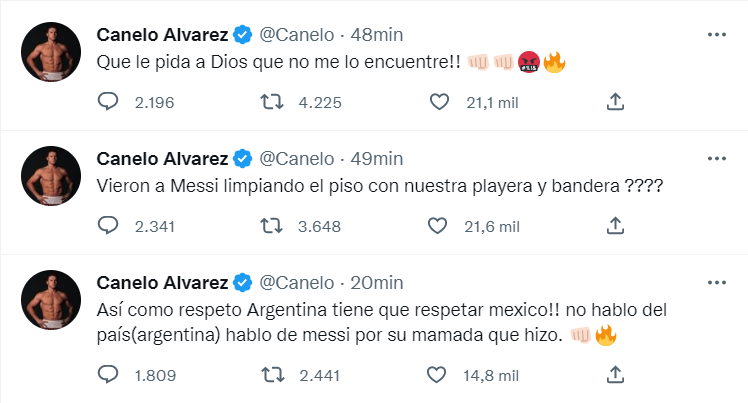Reply to the 20min tweet about Argentina
Viewport: 748px width, 403px height.
(x=109, y=375)
